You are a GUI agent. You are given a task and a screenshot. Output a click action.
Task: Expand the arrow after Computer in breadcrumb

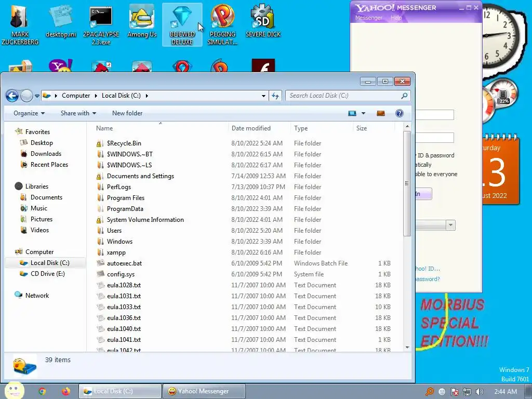point(96,96)
